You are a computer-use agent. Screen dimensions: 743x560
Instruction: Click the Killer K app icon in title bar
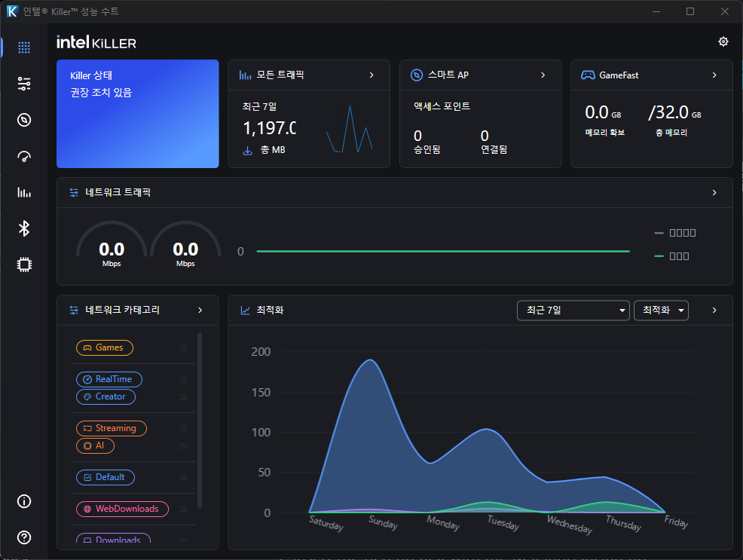click(12, 11)
